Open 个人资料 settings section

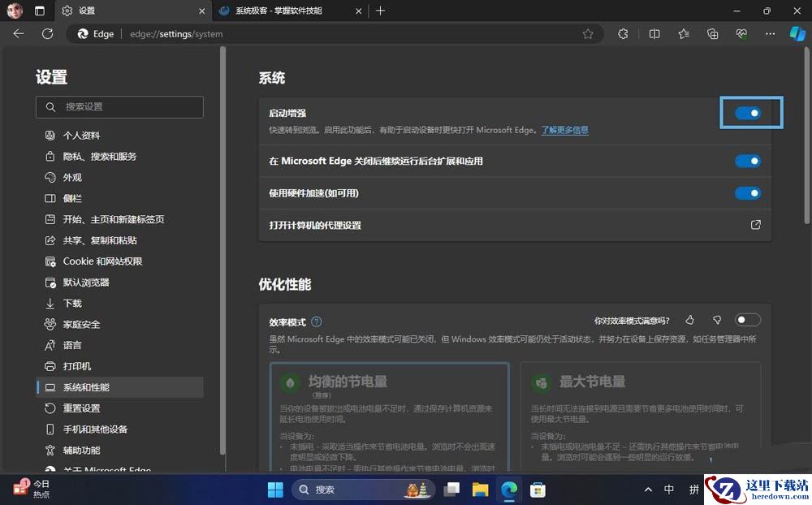pos(119,136)
